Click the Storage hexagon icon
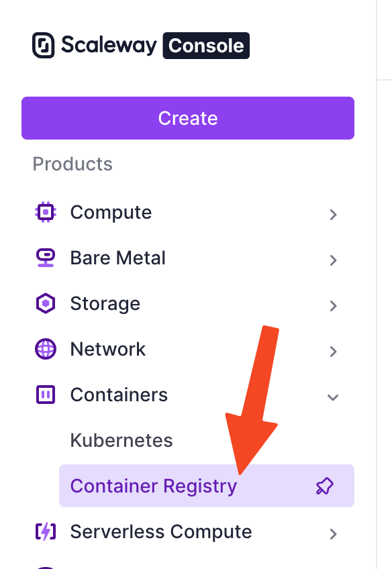392x569 pixels. pos(45,303)
